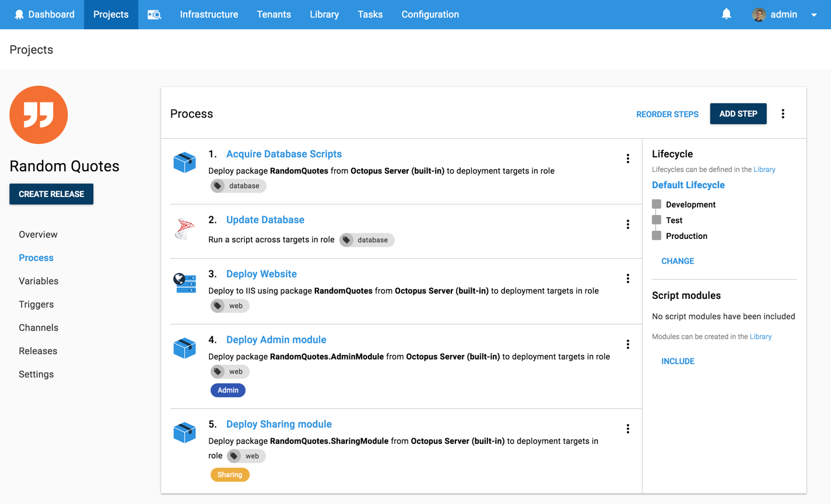Open the overflow menu for Acquire Database Scripts
The width and height of the screenshot is (831, 504).
(x=627, y=158)
